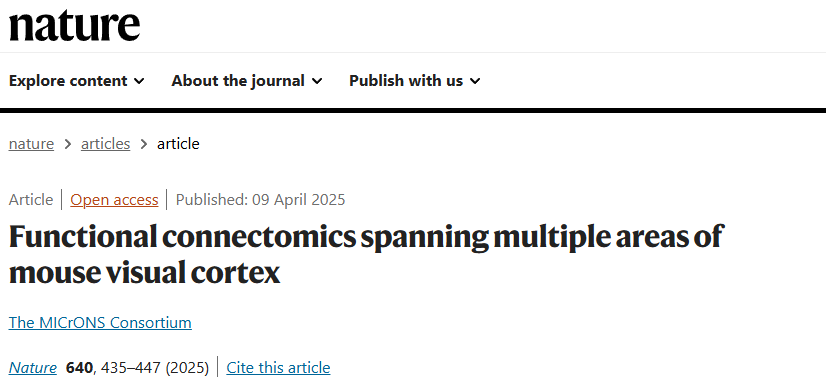This screenshot has width=826, height=392.
Task: Open The MICrONS Consortium author link
Action: 100,322
